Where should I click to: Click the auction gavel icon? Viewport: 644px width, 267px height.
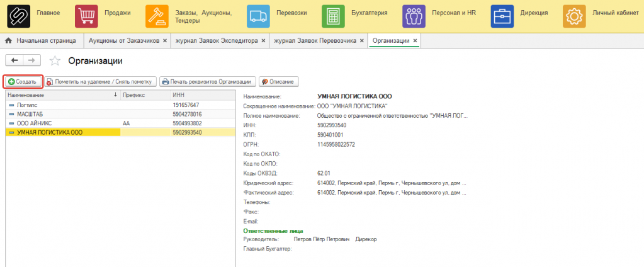[157, 16]
